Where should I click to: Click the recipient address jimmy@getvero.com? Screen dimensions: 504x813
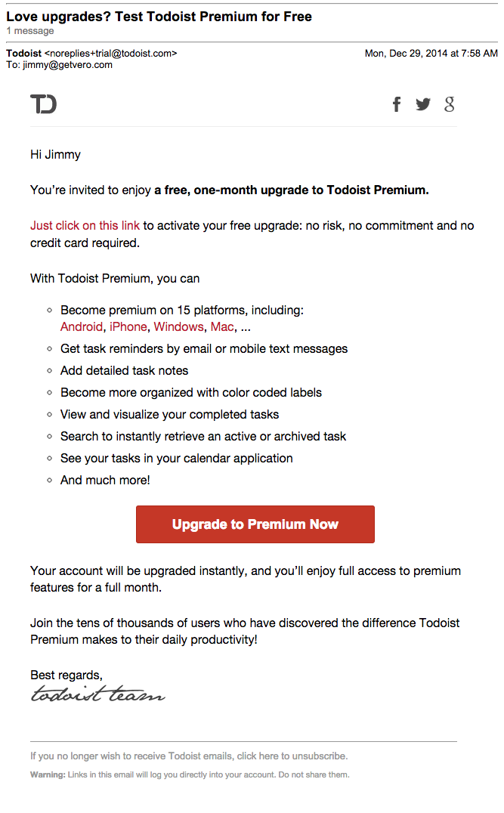pos(67,65)
